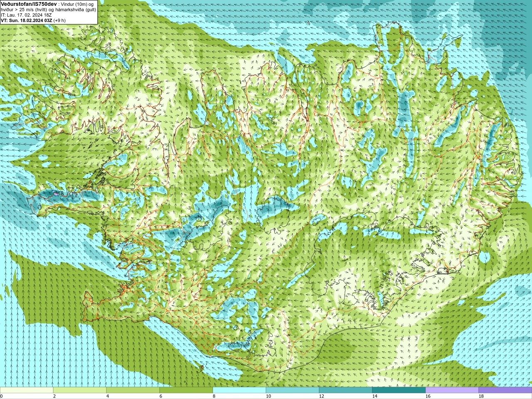The width and height of the screenshot is (532, 399).
Task: Click the "2" scale label
Action: (54, 396)
